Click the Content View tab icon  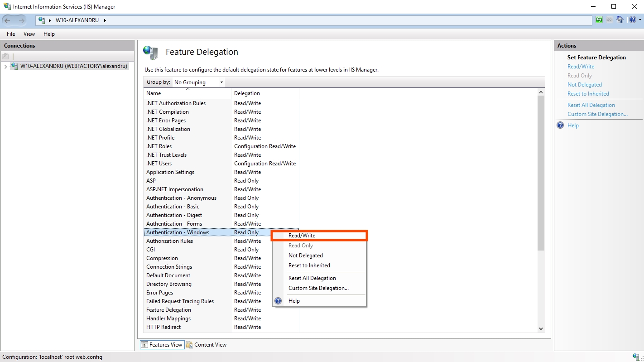coord(189,345)
